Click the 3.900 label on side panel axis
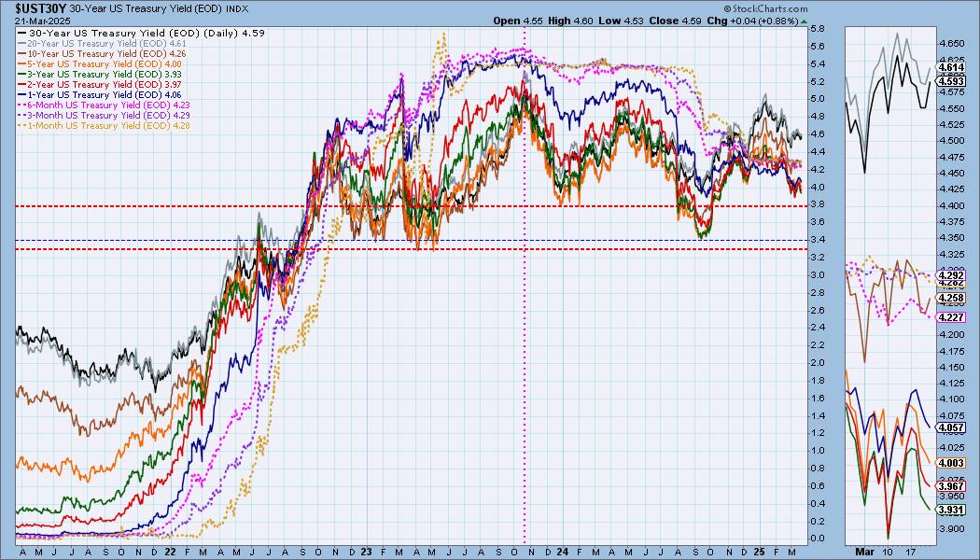Screen dimensions: 980x560 951,529
